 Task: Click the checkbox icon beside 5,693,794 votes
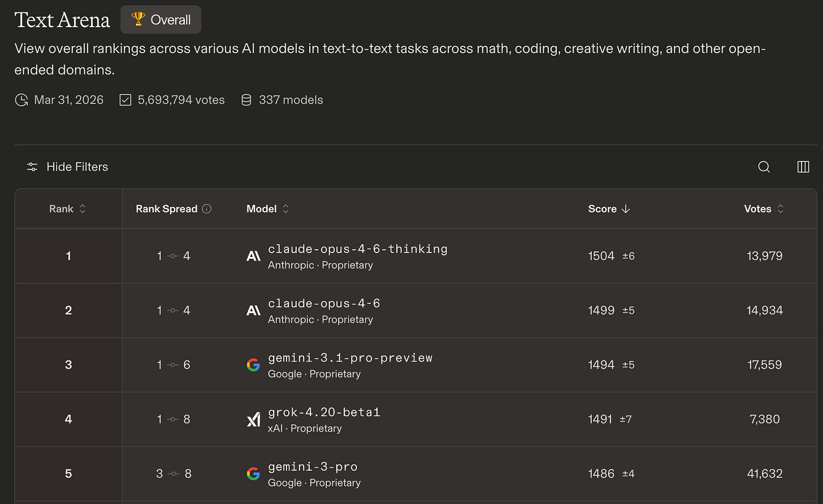coord(125,100)
